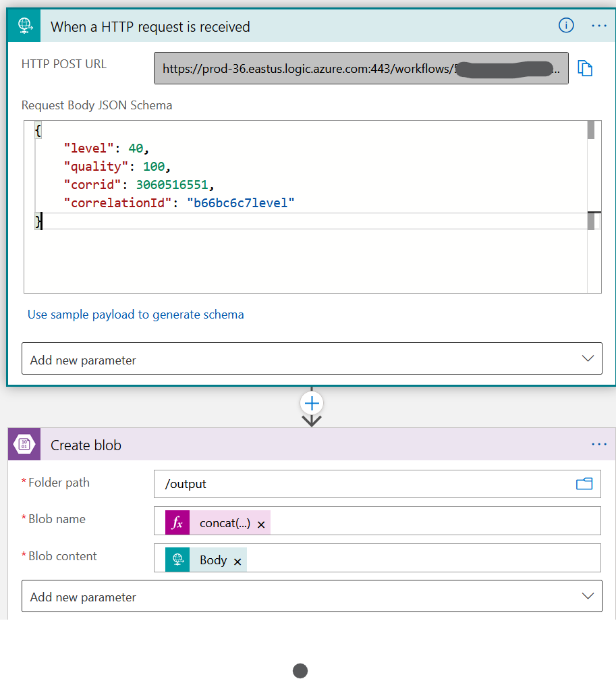Collapse the Create blob card by its title
Screen dimensions: 616x679
pos(86,445)
